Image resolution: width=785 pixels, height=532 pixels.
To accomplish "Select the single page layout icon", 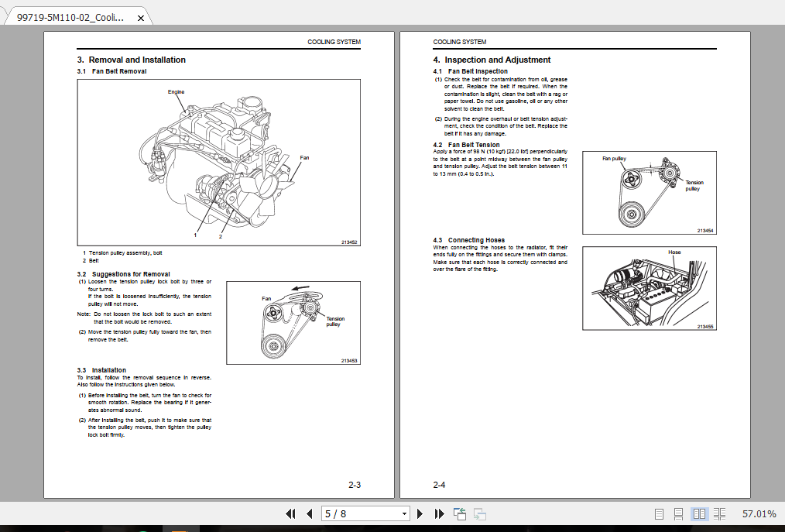I will coord(659,513).
